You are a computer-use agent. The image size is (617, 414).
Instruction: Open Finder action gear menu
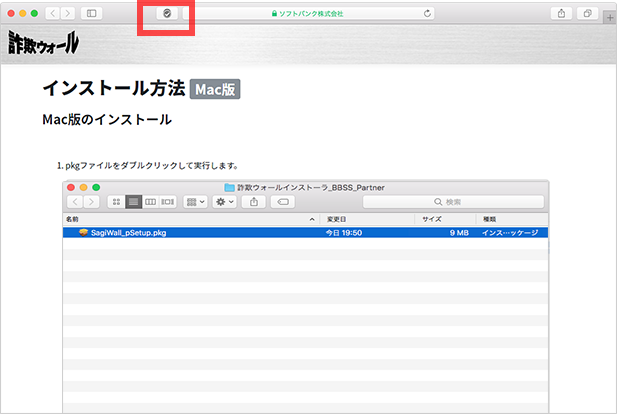[x=225, y=202]
